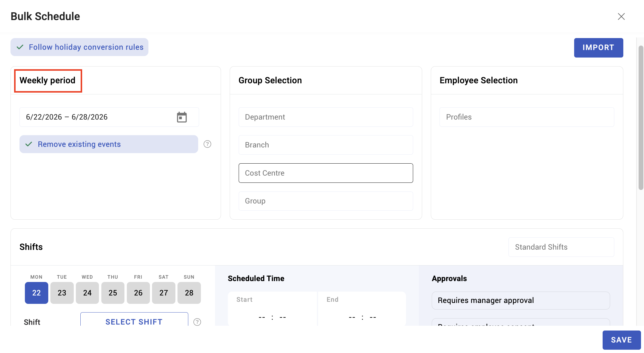Open the Cost Centre dropdown

coord(326,173)
